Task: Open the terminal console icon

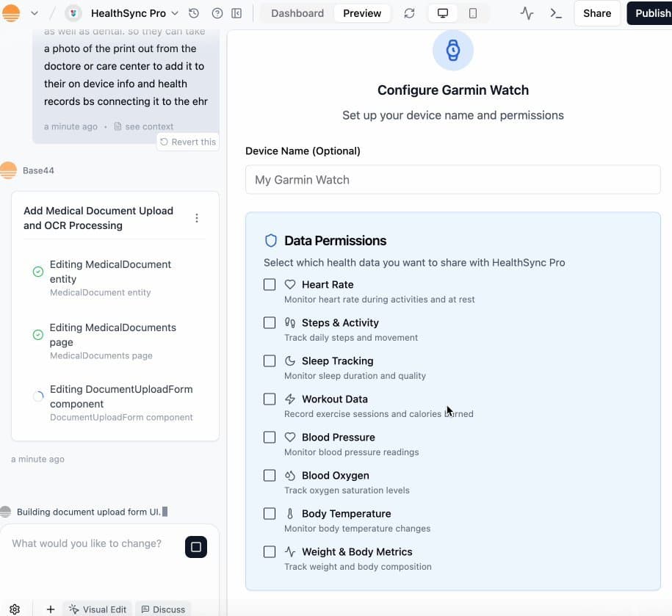Action: pyautogui.click(x=556, y=13)
